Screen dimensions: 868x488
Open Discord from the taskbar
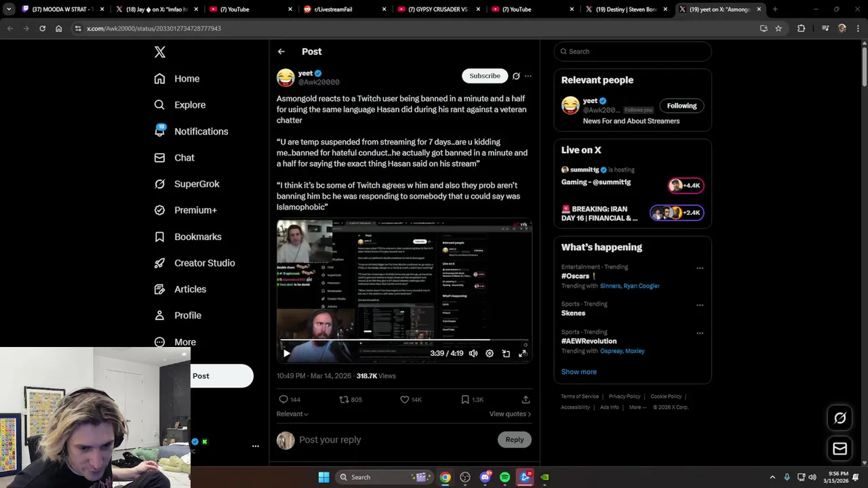[x=485, y=477]
